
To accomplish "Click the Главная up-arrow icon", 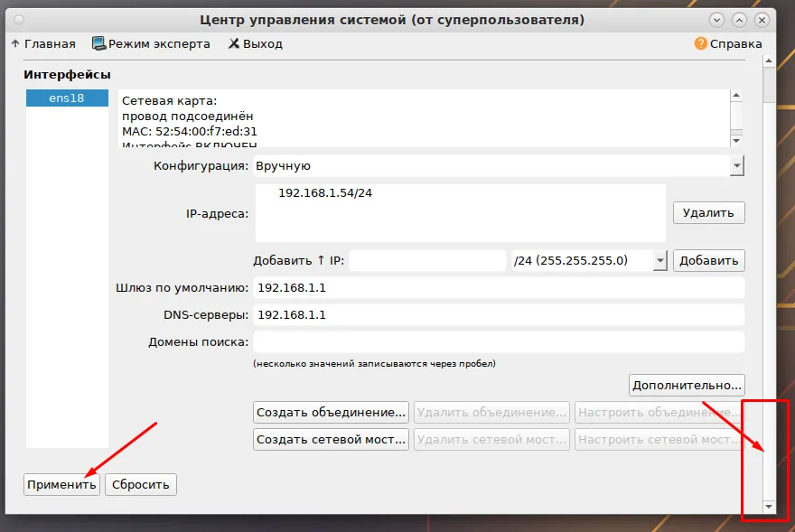I will [15, 44].
